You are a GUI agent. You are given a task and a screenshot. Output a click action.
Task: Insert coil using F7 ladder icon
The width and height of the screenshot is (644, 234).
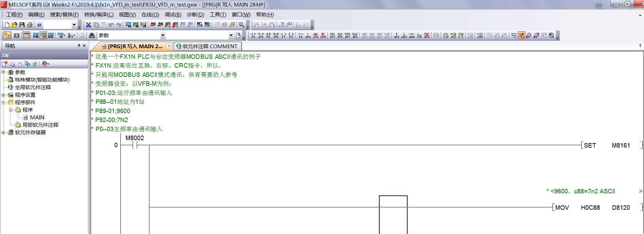283,36
